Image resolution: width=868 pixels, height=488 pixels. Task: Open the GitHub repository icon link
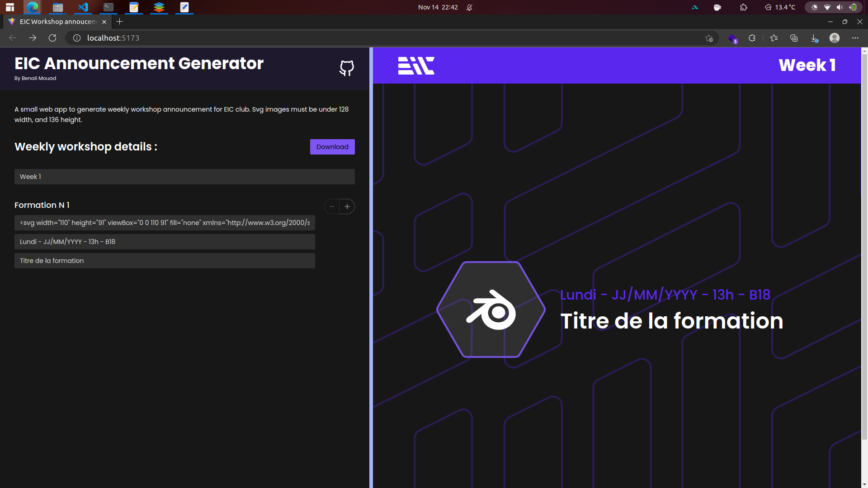(x=347, y=68)
